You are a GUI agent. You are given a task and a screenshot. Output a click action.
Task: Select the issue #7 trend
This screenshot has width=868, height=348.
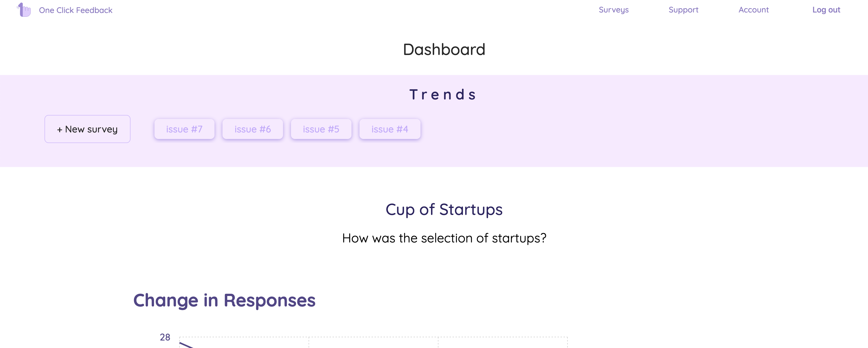click(184, 129)
